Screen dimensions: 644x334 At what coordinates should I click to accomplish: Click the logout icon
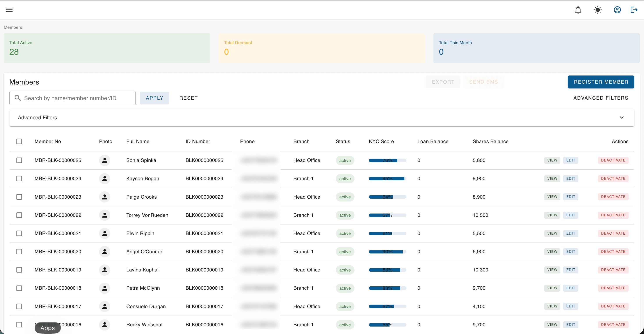pyautogui.click(x=634, y=10)
